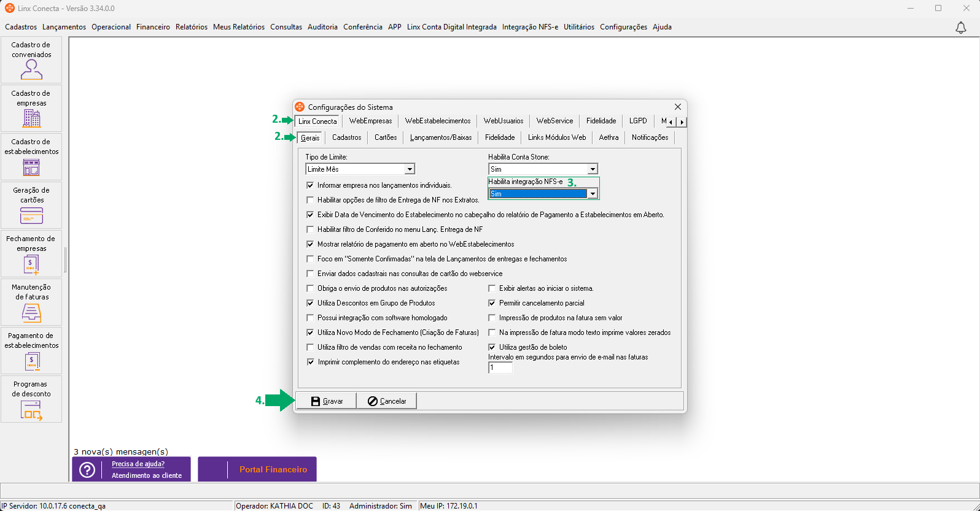Open the Links Módulos Web sub-tab
980x511 pixels.
tap(557, 137)
